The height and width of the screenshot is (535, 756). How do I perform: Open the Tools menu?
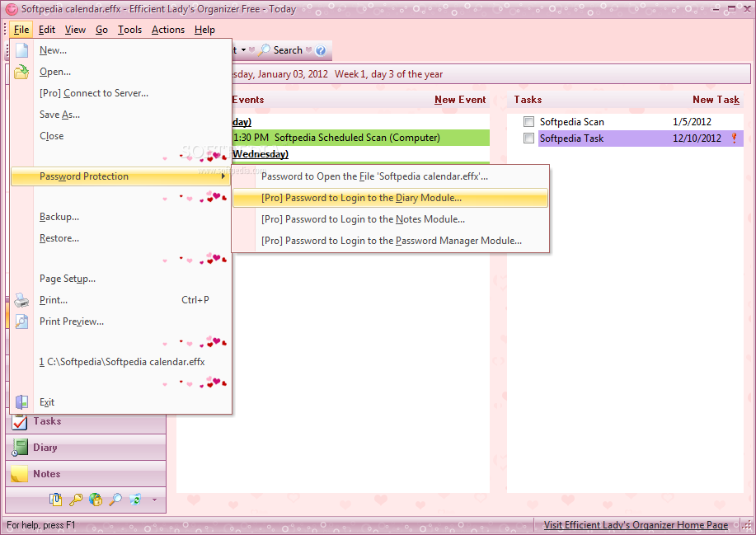click(x=129, y=30)
